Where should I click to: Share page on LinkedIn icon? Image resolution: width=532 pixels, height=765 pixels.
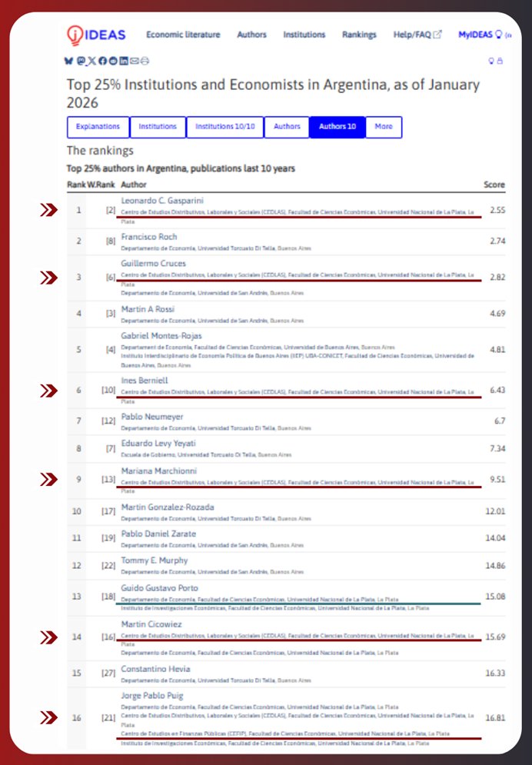[x=124, y=61]
